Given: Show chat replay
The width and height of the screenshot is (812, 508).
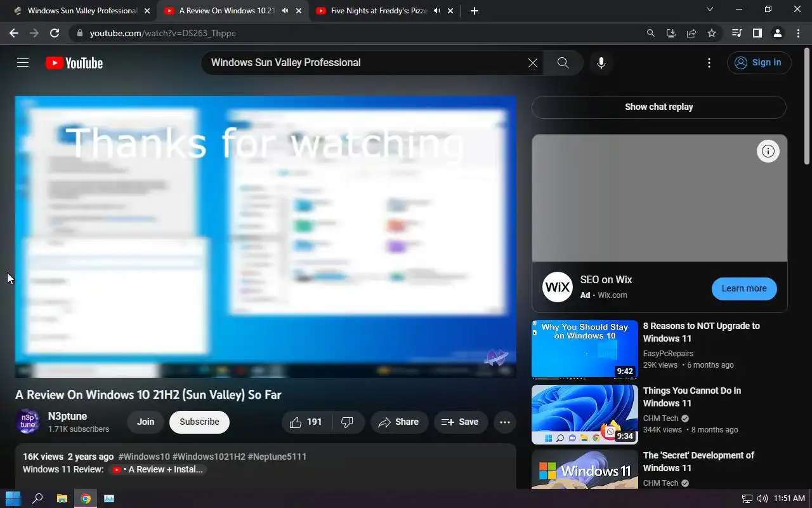Looking at the screenshot, I should pos(659,107).
